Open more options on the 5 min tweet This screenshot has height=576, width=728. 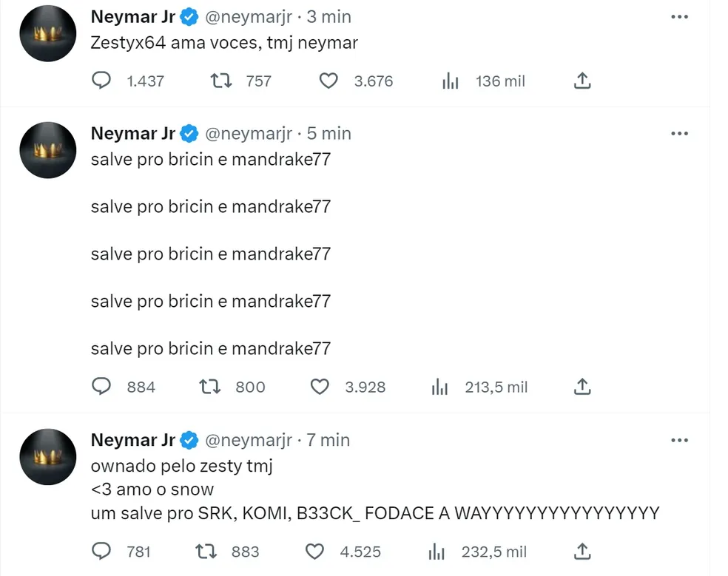(679, 134)
